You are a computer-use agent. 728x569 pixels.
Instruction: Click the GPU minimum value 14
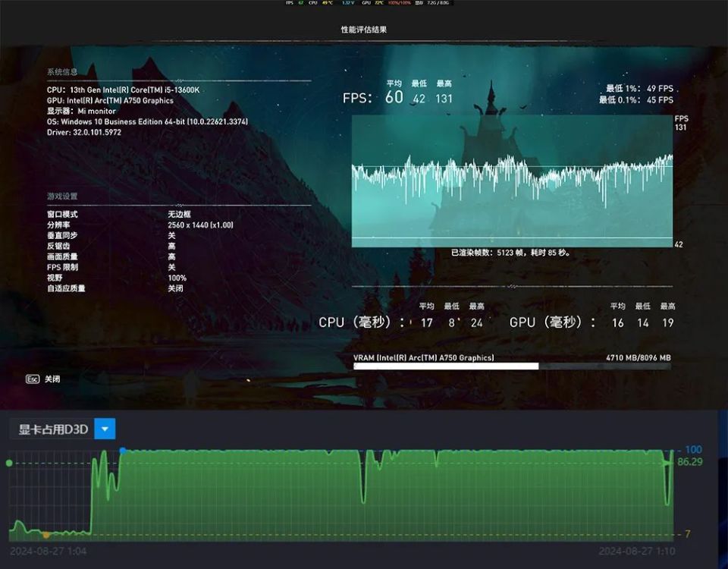coord(642,323)
